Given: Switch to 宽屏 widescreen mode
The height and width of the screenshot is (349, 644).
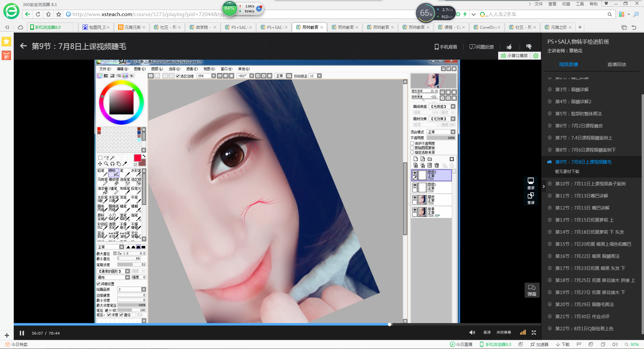Looking at the screenshot, I should point(531,198).
